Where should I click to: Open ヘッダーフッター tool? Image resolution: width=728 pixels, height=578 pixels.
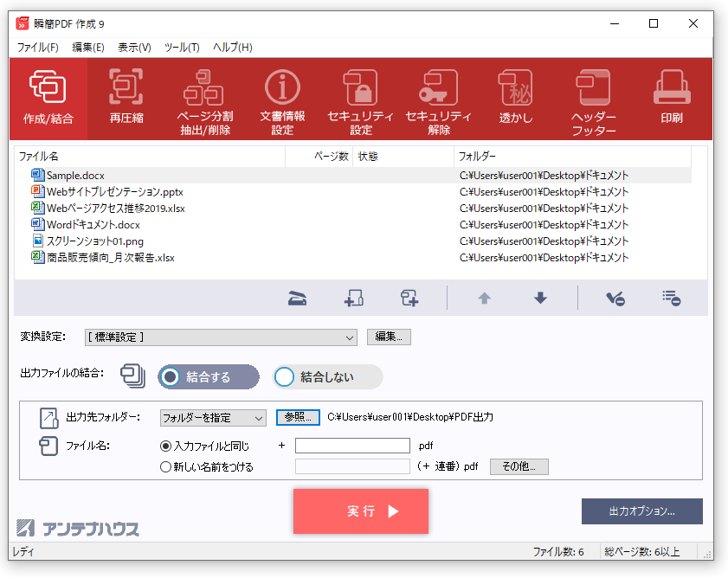pyautogui.click(x=593, y=99)
